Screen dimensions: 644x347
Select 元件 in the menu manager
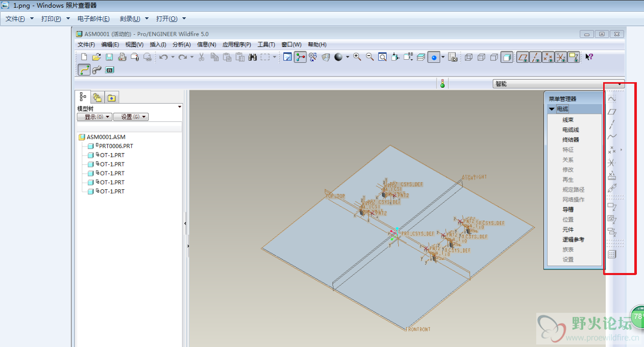[568, 230]
